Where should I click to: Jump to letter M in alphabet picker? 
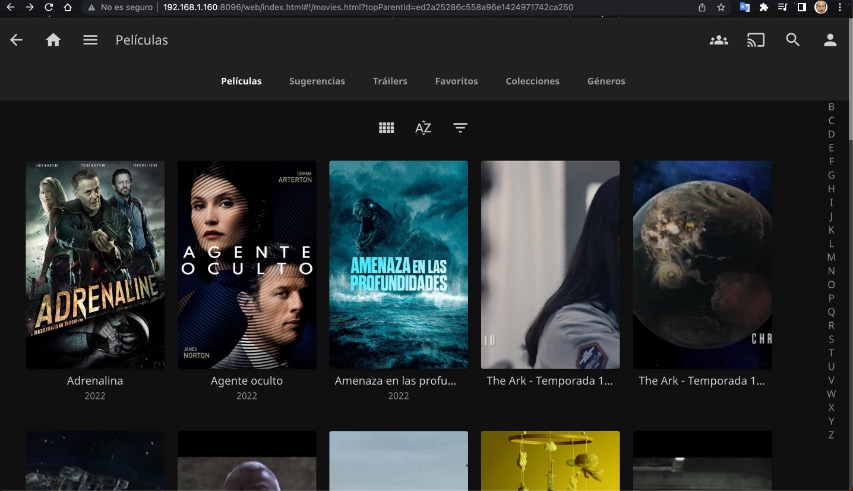pyautogui.click(x=831, y=257)
